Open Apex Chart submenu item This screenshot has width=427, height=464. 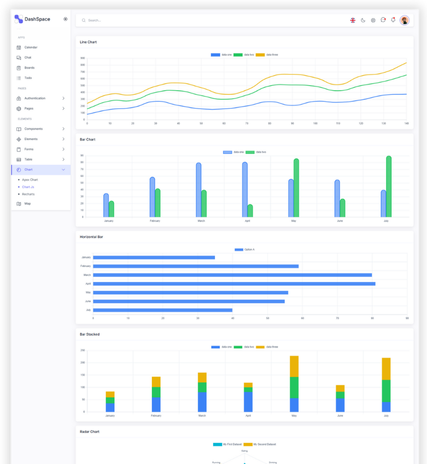coord(30,180)
